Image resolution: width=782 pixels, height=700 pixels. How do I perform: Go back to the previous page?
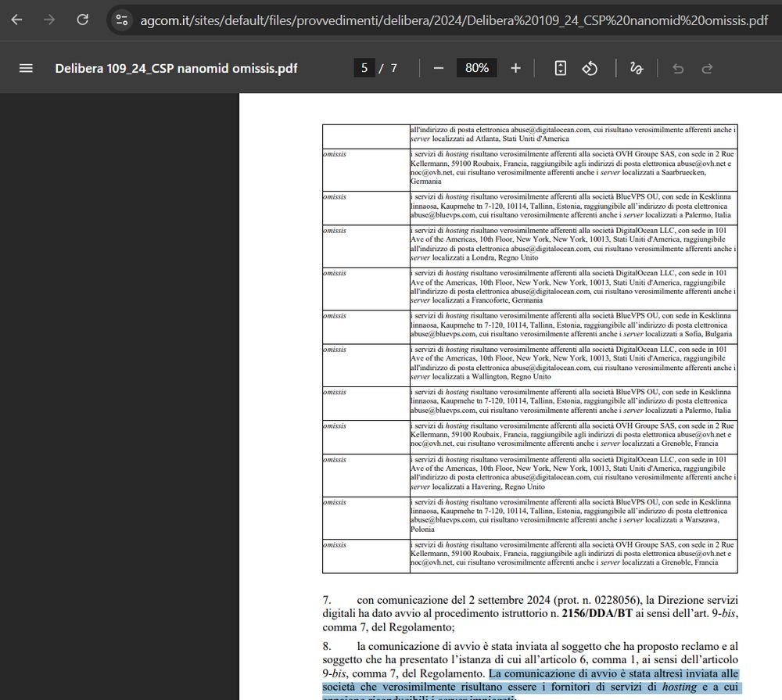pos(16,20)
